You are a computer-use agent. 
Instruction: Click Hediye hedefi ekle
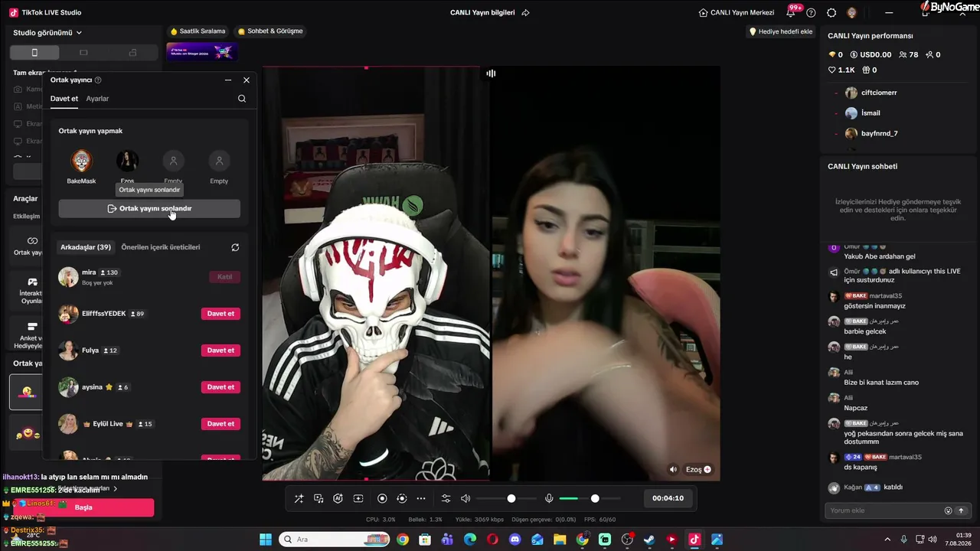tap(780, 31)
